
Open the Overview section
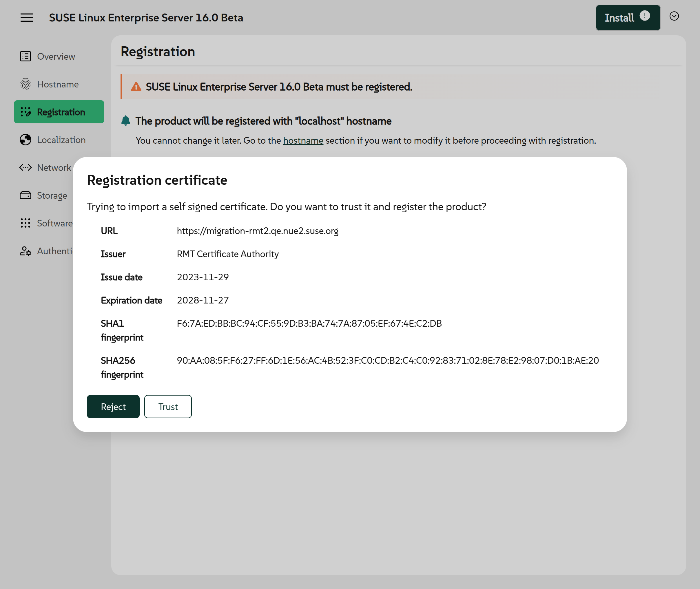pyautogui.click(x=59, y=56)
